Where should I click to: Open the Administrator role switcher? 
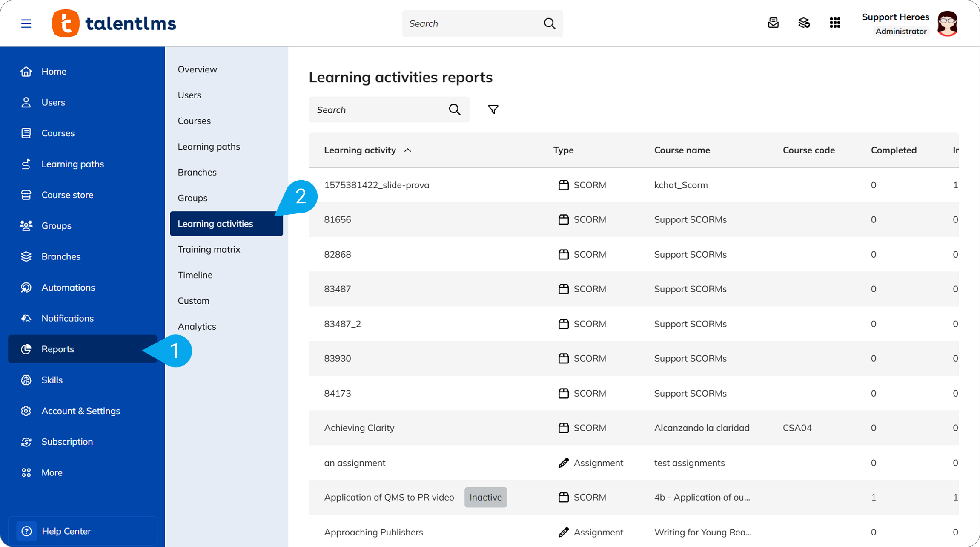pyautogui.click(x=901, y=31)
